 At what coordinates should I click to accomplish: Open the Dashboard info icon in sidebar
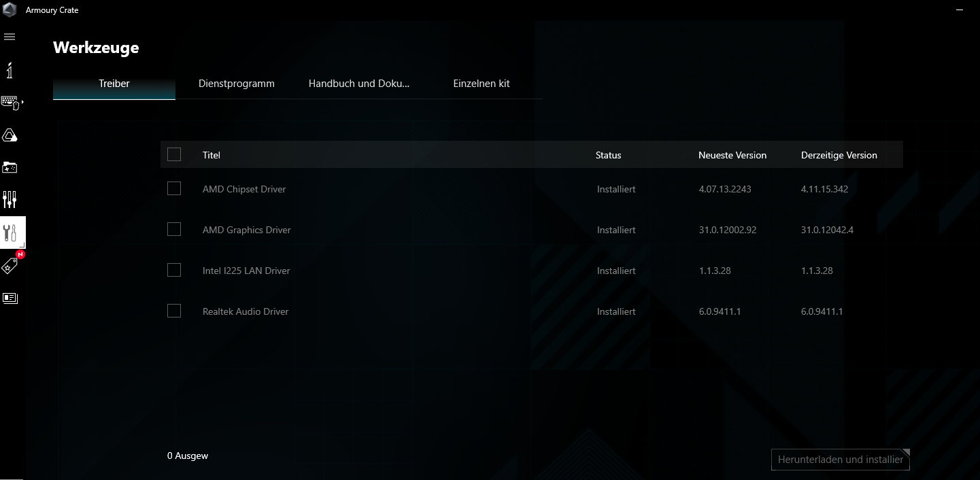(10, 70)
